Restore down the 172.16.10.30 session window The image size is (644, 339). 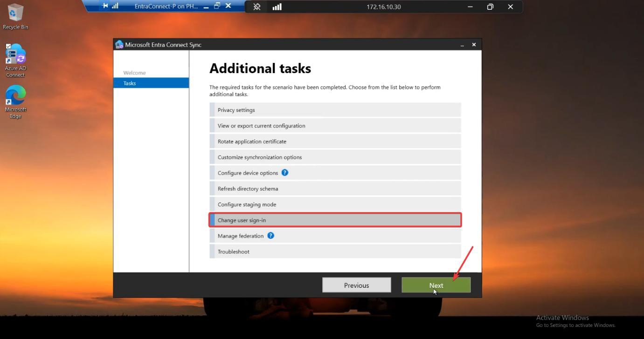[490, 7]
